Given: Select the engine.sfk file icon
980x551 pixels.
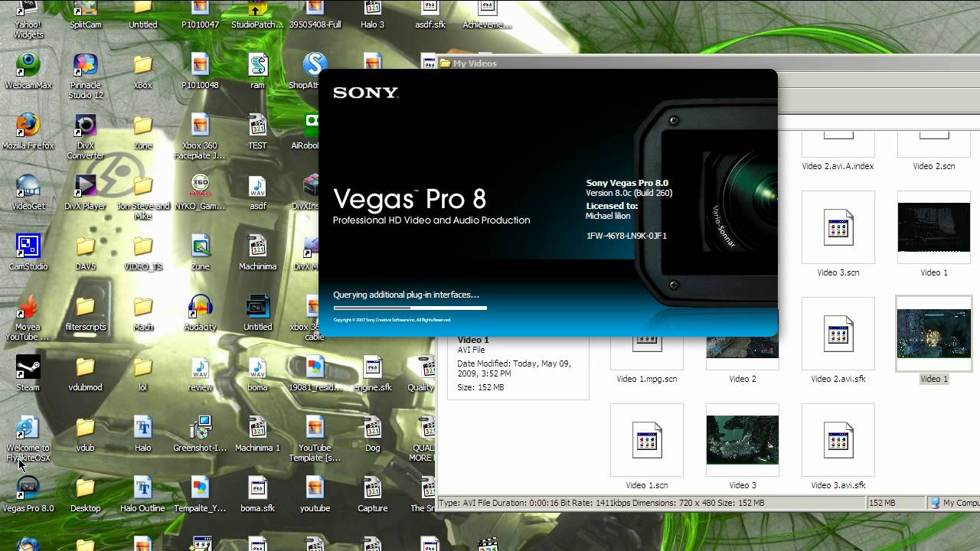Looking at the screenshot, I should 373,373.
